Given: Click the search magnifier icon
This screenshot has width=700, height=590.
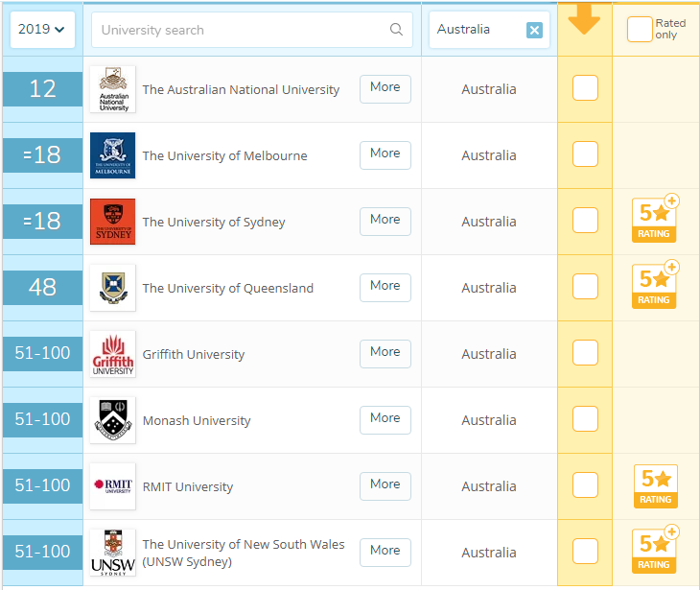Looking at the screenshot, I should (x=396, y=30).
